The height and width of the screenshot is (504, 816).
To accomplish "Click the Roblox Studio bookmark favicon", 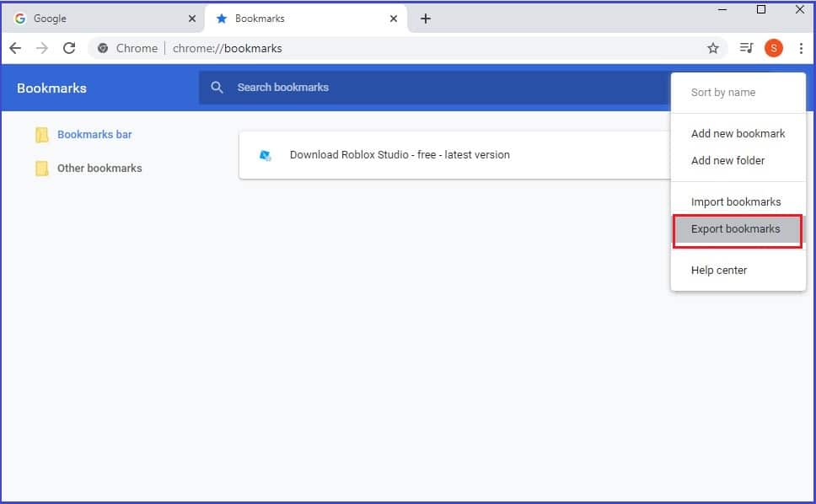I will pyautogui.click(x=266, y=154).
